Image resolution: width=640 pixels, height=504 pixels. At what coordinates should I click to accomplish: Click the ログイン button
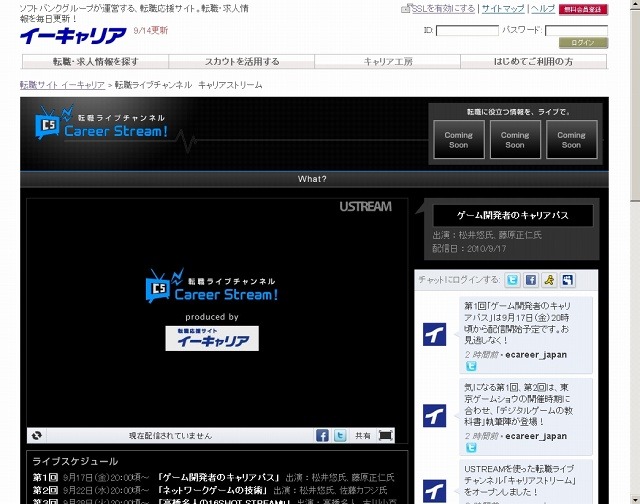[x=583, y=42]
